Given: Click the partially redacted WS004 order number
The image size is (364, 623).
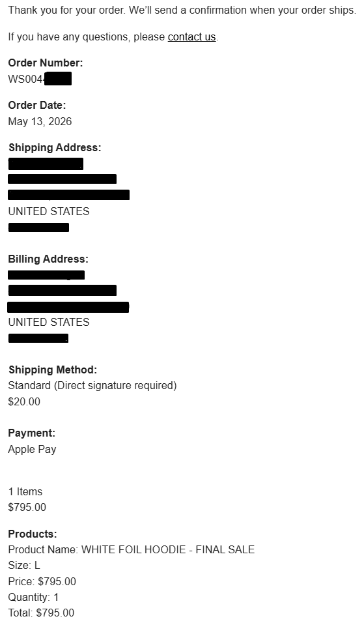Looking at the screenshot, I should [40, 79].
